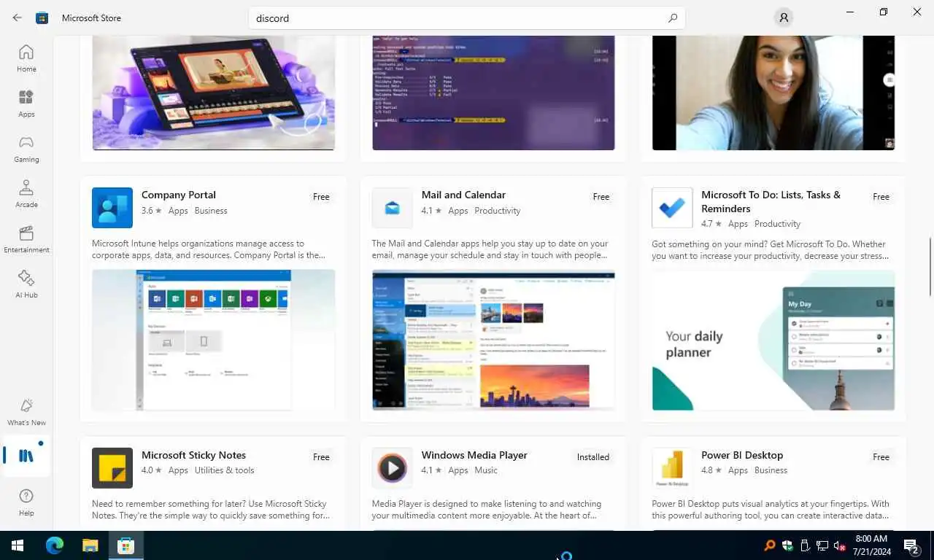Viewport: 934px width, 560px height.
Task: Click the Microsoft To Do app icon
Action: tap(672, 208)
